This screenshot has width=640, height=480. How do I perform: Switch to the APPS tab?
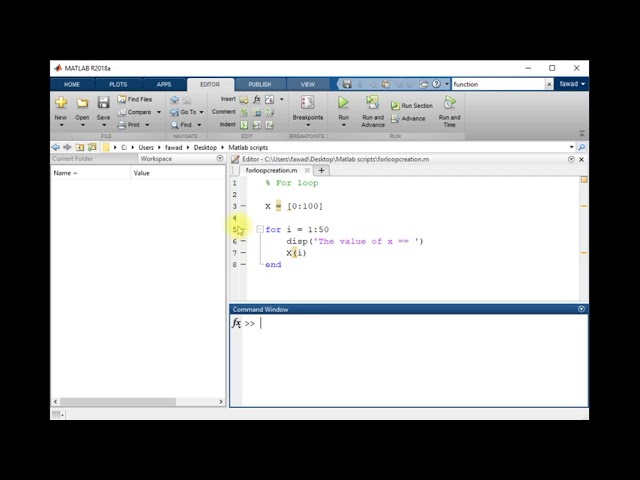(x=164, y=84)
